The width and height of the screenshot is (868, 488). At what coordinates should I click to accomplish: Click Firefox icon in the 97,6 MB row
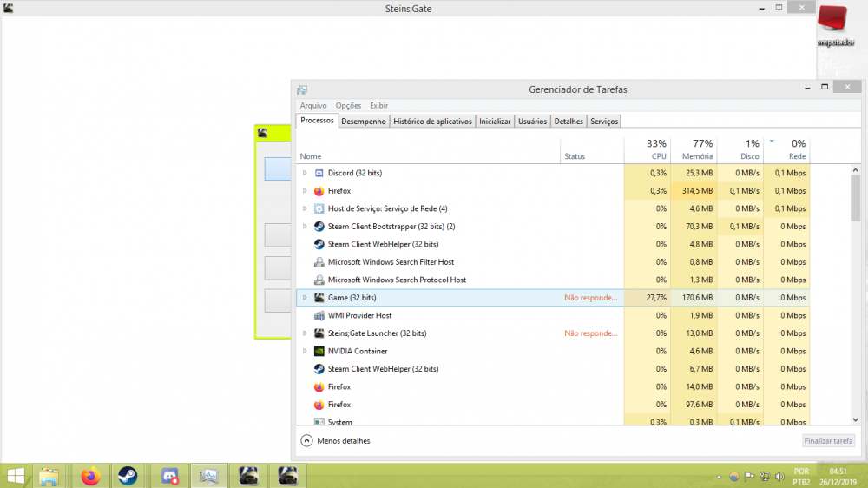[319, 405]
